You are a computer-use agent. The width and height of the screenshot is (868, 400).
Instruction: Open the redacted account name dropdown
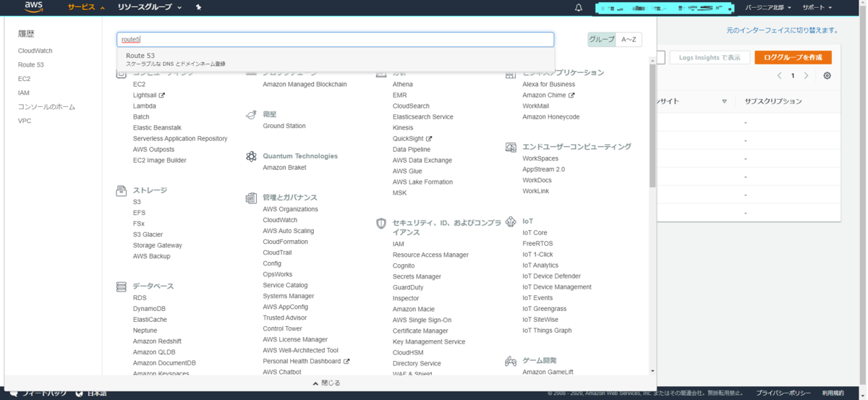click(x=664, y=8)
